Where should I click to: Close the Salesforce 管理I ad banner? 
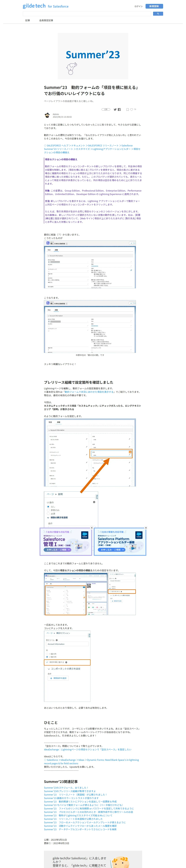point(92,528)
